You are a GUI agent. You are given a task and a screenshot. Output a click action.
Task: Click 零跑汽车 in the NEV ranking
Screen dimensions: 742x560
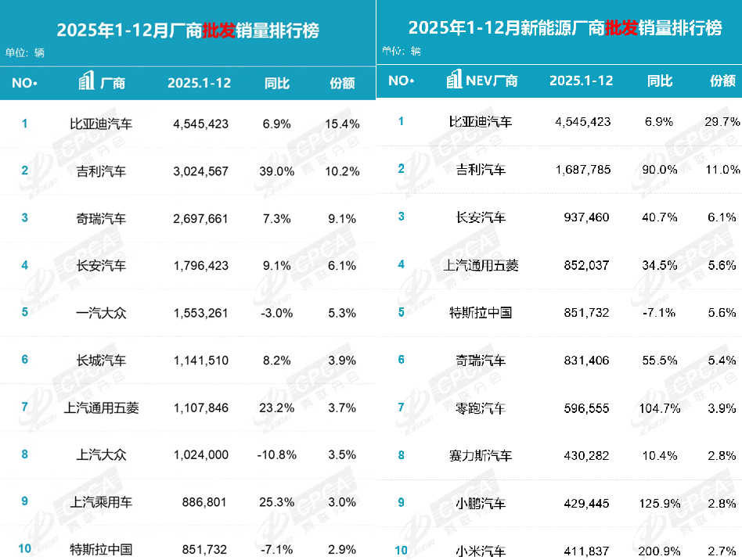[x=481, y=407]
